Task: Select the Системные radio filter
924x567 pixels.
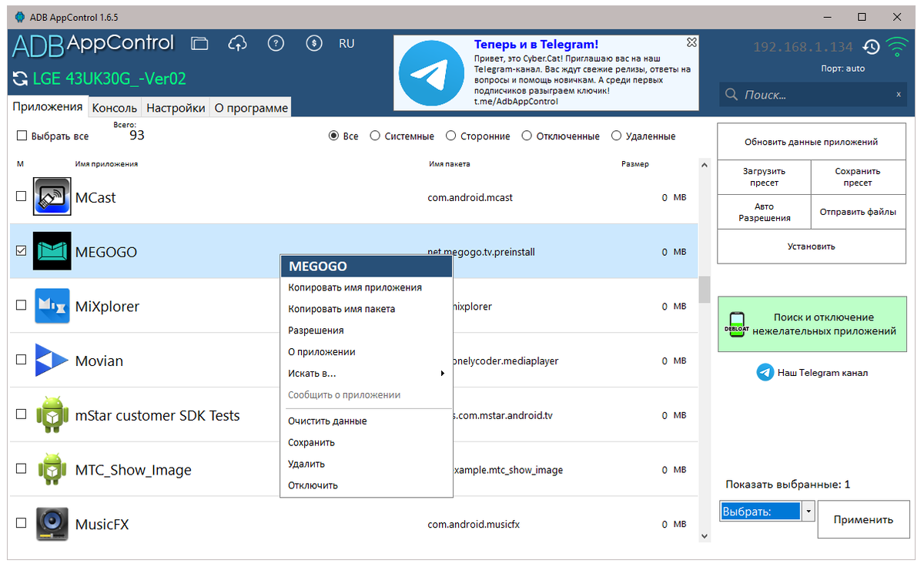Action: 375,136
